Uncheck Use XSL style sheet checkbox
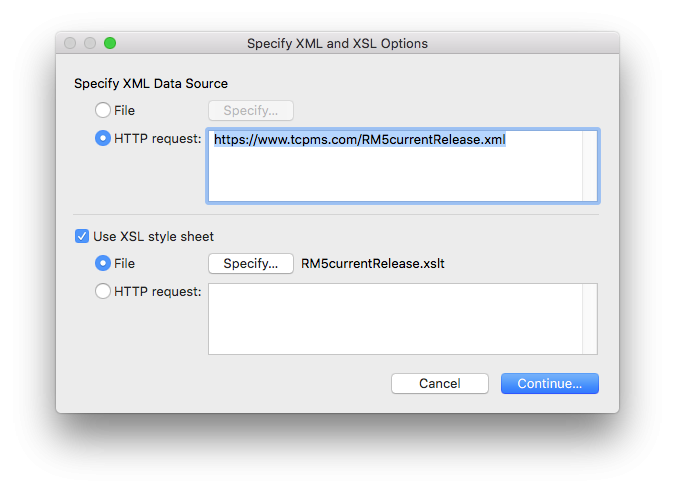This screenshot has width=675, height=493. 82,236
